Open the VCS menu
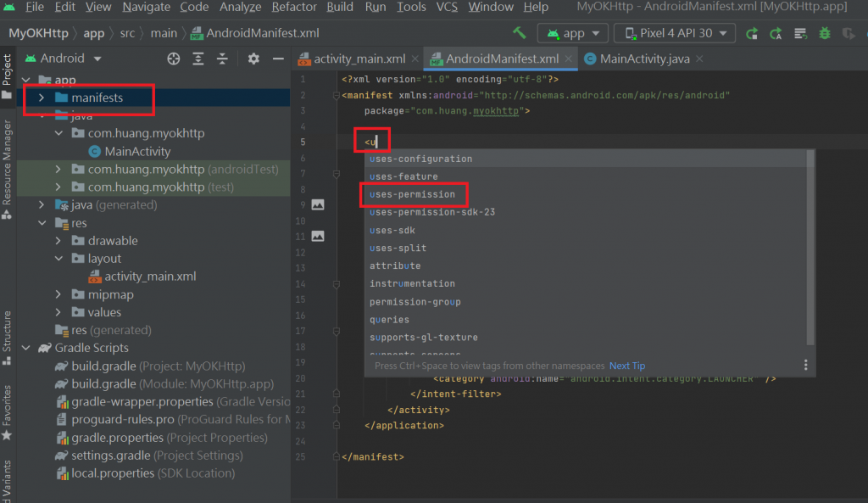The width and height of the screenshot is (868, 503). (447, 7)
